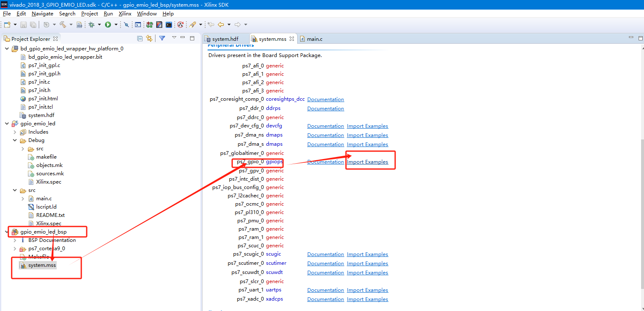Click the yellow Back navigation arrow

(x=221, y=25)
